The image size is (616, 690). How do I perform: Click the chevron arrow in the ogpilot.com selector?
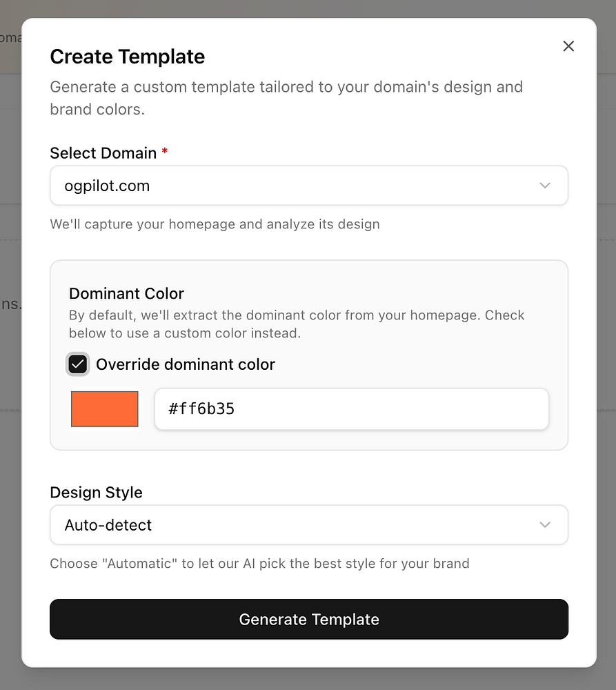[545, 186]
